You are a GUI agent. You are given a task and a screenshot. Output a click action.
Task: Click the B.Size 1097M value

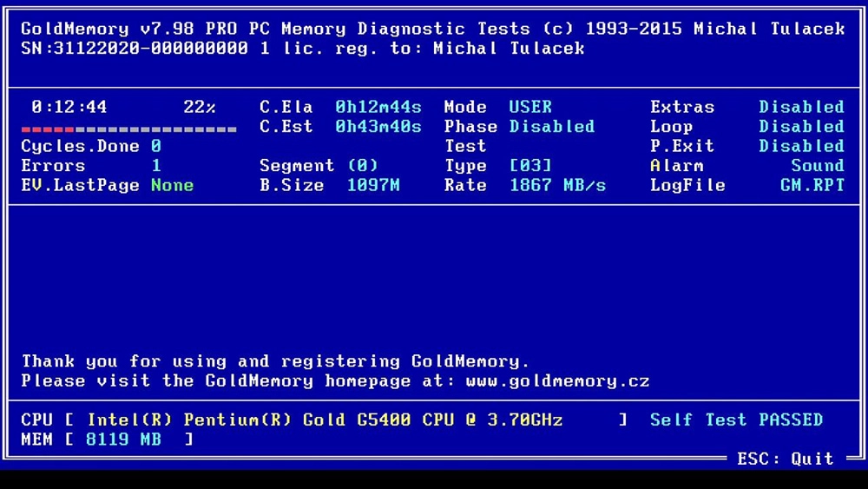(373, 185)
